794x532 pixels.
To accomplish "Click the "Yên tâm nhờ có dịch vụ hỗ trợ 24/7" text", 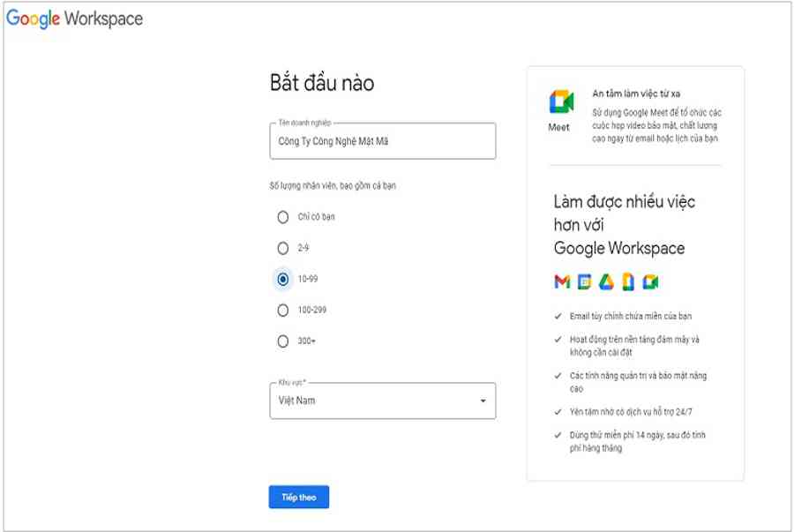I will [x=631, y=411].
